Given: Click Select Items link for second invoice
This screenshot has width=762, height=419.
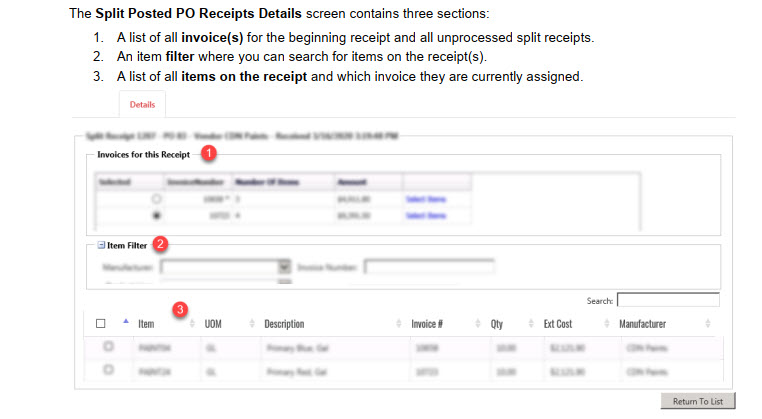Looking at the screenshot, I should (425, 215).
